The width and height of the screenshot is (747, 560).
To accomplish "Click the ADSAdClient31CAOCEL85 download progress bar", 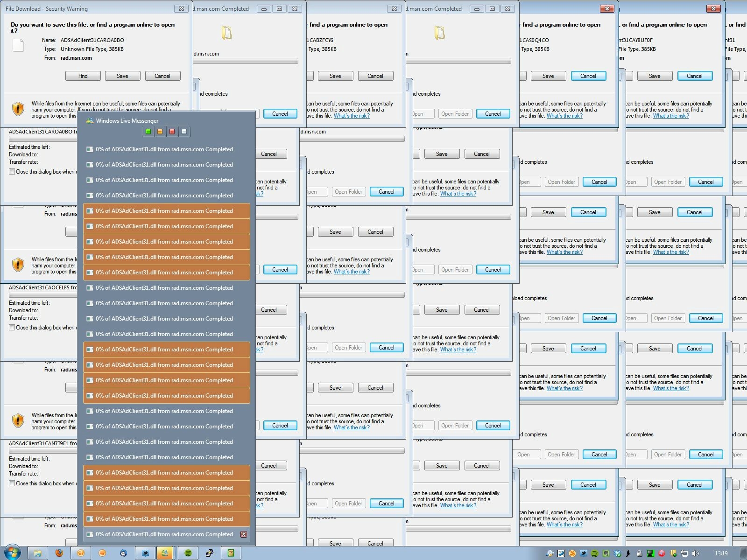I will [x=43, y=295].
